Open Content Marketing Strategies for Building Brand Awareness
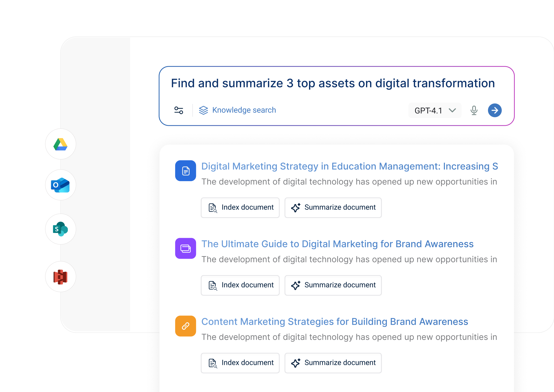 (x=335, y=322)
